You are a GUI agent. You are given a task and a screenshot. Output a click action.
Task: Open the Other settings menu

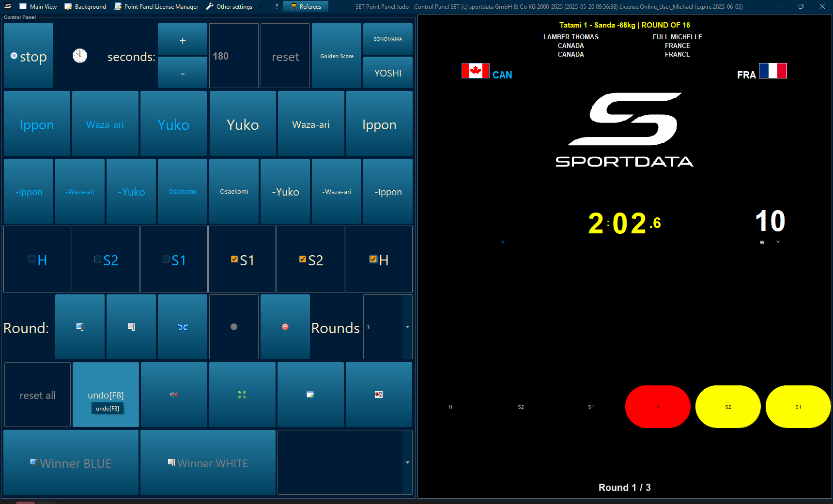pyautogui.click(x=229, y=6)
